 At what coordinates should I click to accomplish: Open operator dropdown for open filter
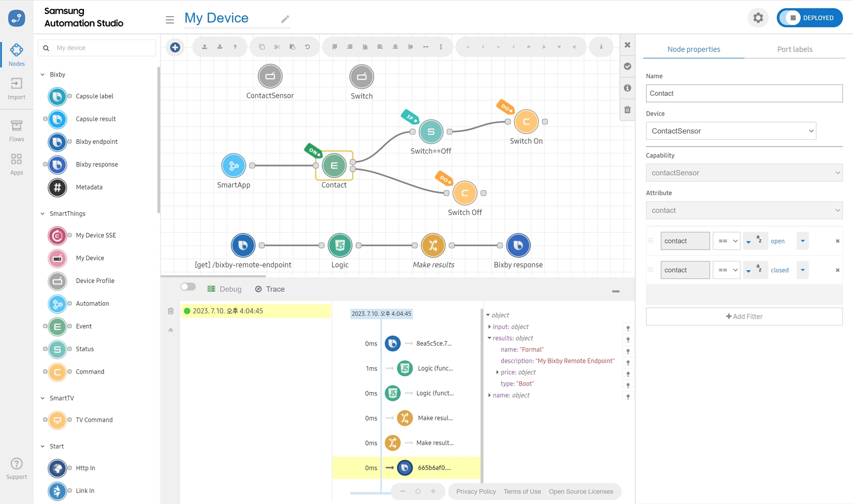727,241
